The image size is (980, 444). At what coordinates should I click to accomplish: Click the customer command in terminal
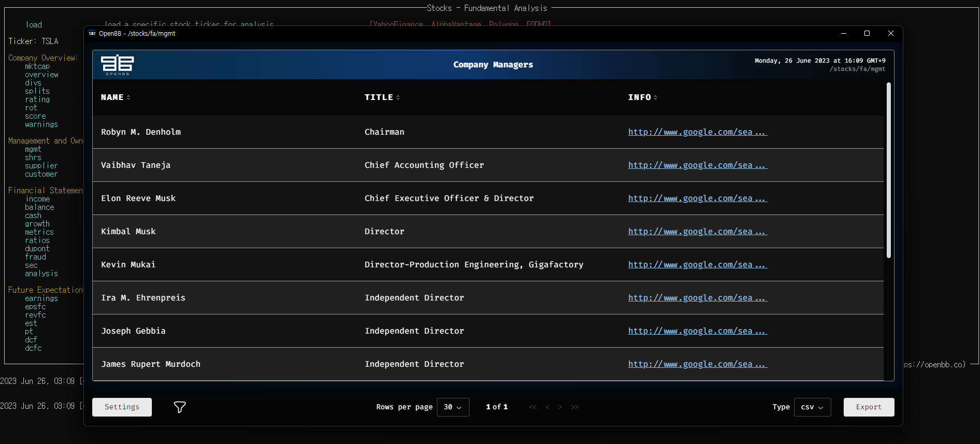(41, 174)
